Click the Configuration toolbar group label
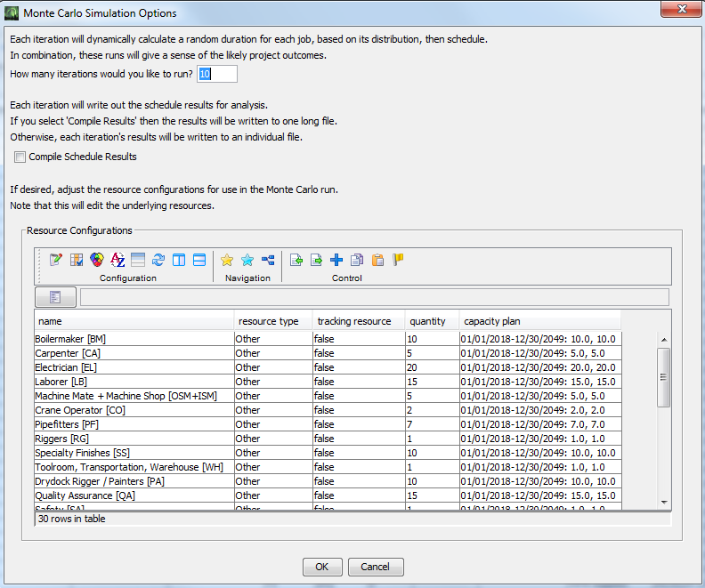Viewport: 705px width, 588px height. [128, 278]
